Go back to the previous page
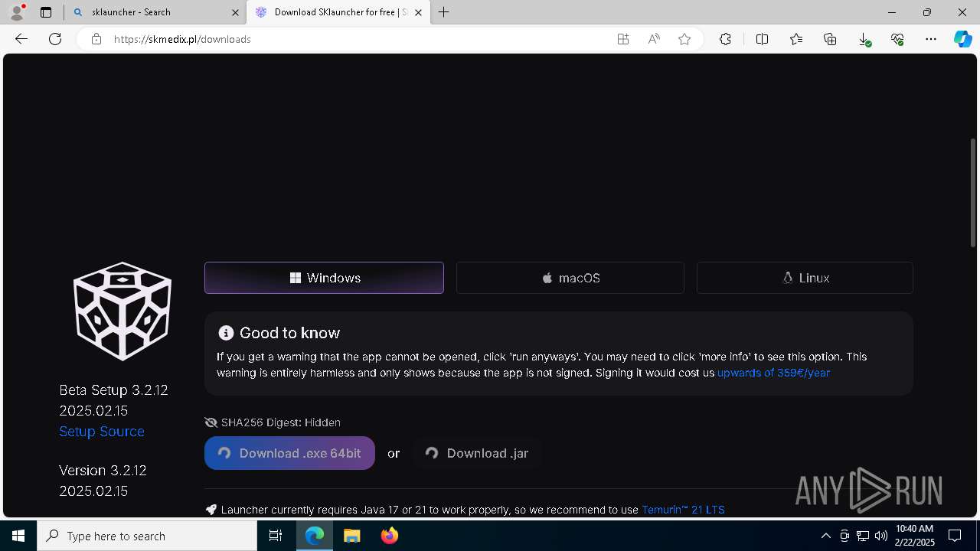Screen dimensions: 980x551 (x=21, y=39)
